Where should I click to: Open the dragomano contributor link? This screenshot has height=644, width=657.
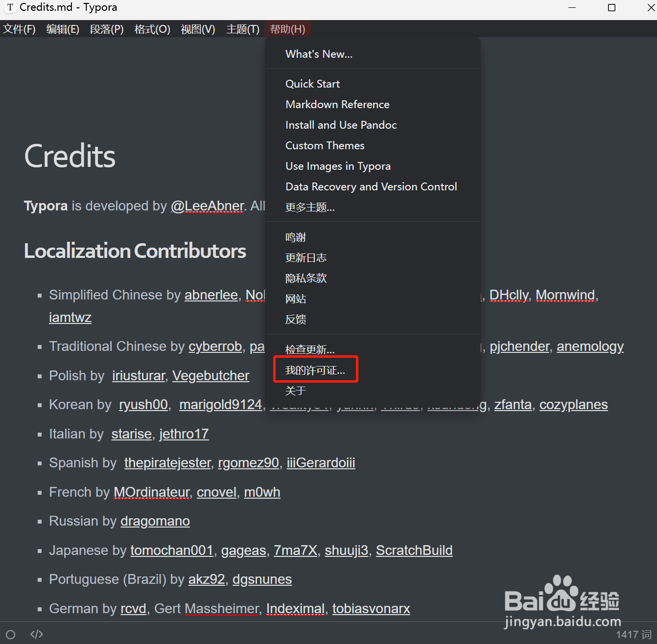155,521
